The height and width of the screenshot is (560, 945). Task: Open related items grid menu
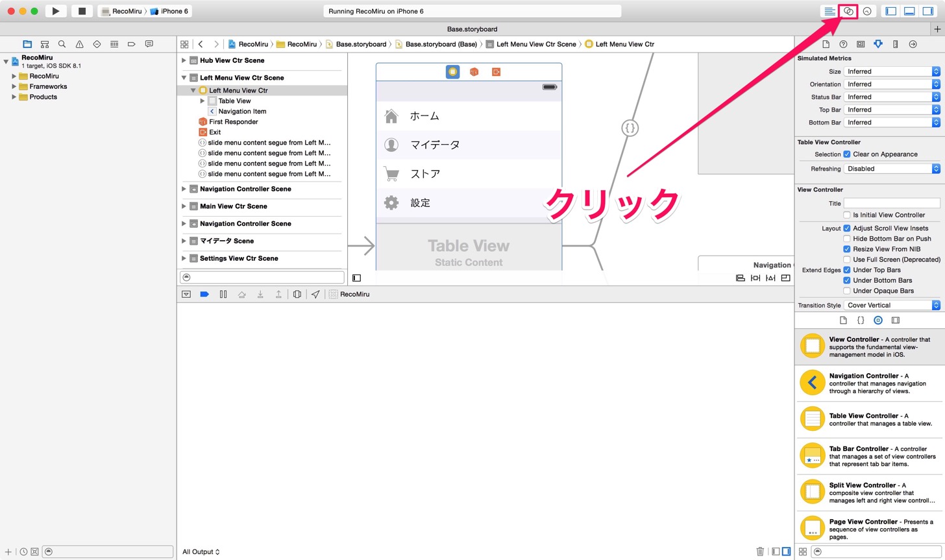click(x=184, y=44)
